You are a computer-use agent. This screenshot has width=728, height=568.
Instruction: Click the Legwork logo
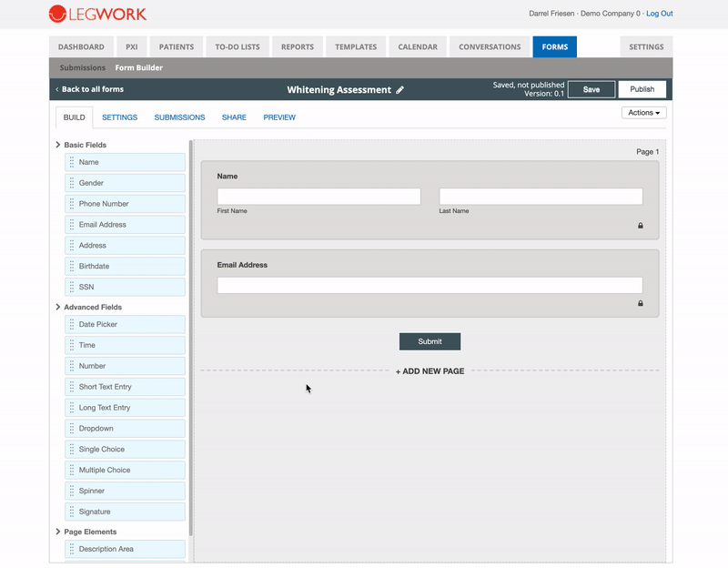[x=97, y=14]
